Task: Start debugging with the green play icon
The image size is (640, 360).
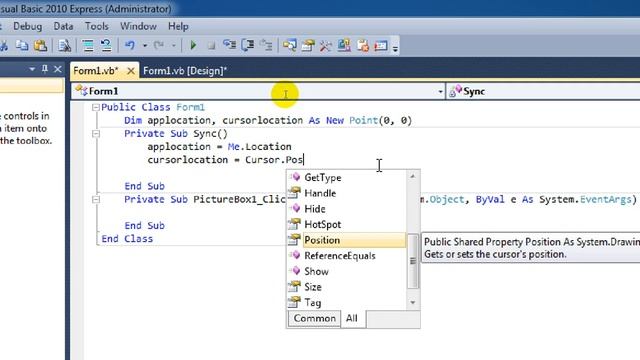Action: (193, 45)
